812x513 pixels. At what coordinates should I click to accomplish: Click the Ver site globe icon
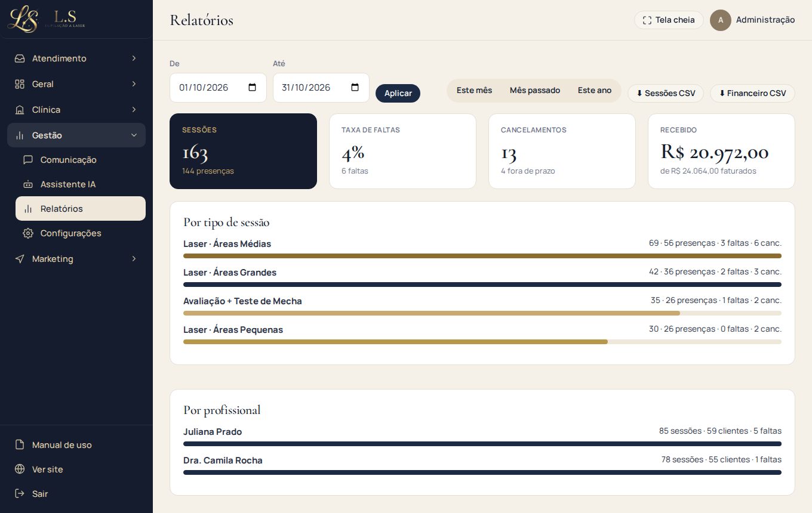[20, 469]
